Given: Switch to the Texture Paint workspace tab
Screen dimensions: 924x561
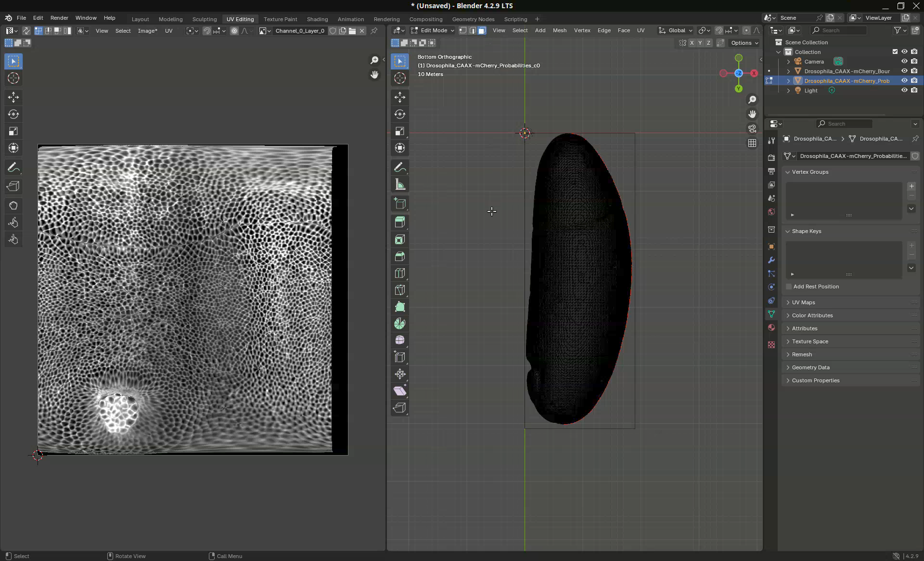Looking at the screenshot, I should click(280, 19).
